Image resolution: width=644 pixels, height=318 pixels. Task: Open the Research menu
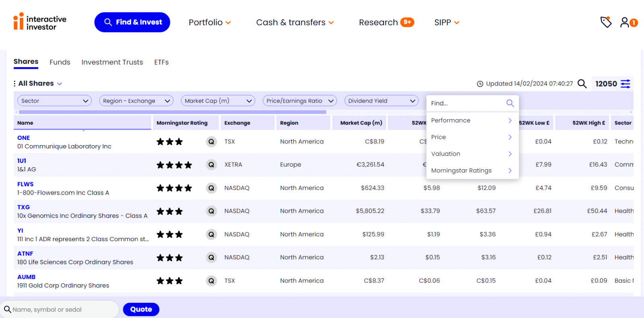(386, 23)
